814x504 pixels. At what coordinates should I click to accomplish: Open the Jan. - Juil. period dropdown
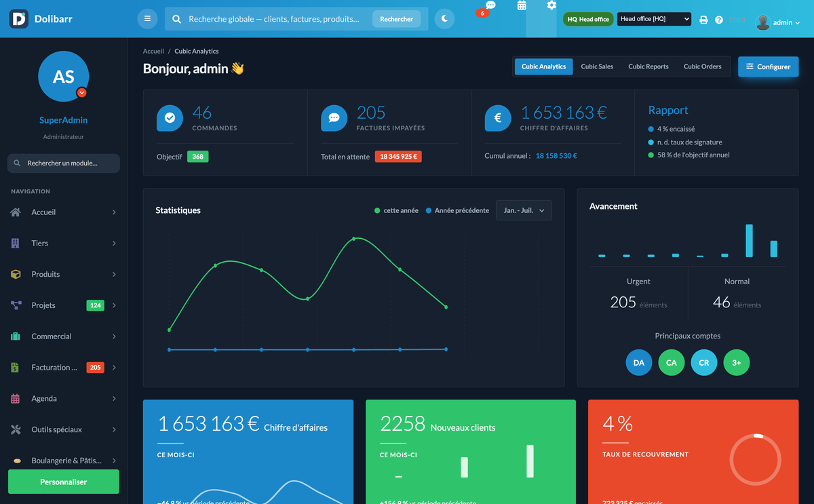click(x=524, y=210)
